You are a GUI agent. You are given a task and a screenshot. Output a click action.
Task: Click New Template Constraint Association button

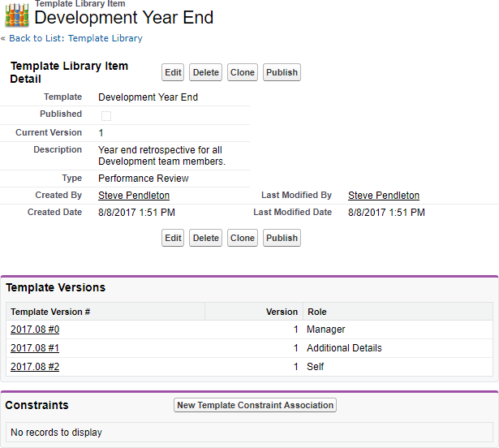point(255,405)
